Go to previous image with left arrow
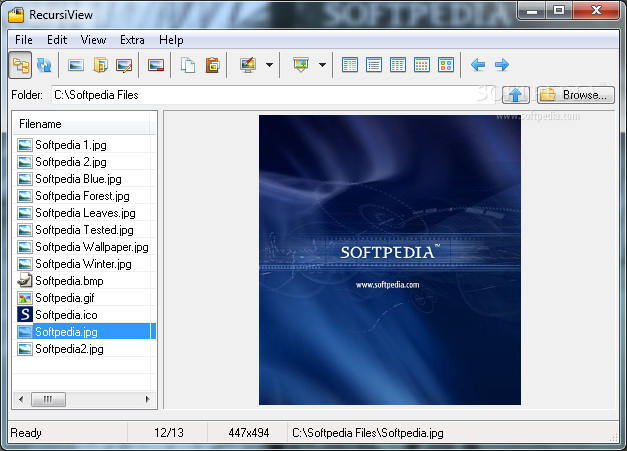This screenshot has height=451, width=627. point(478,65)
